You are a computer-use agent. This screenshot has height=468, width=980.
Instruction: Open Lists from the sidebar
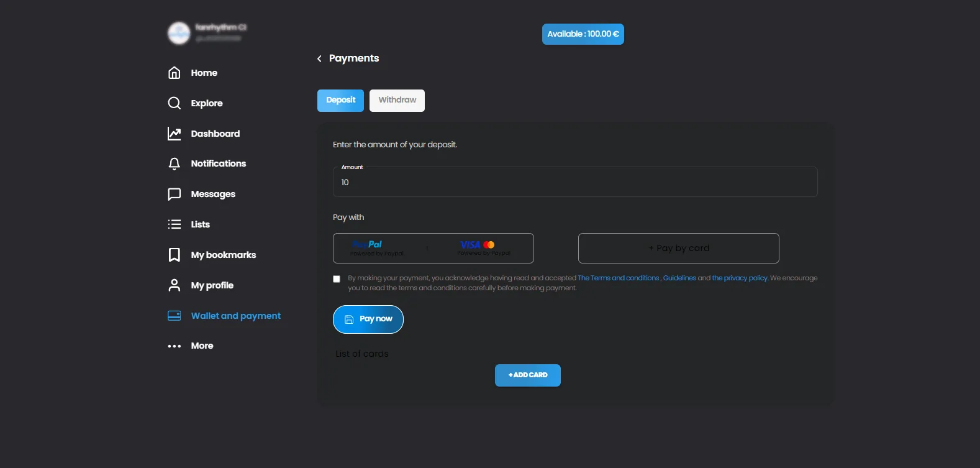click(201, 224)
